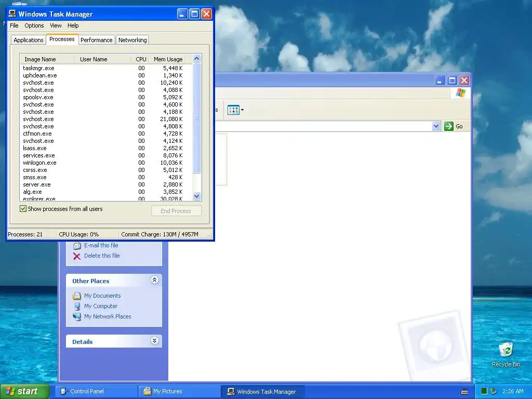
Task: Click the network connection tray icon
Action: click(494, 391)
